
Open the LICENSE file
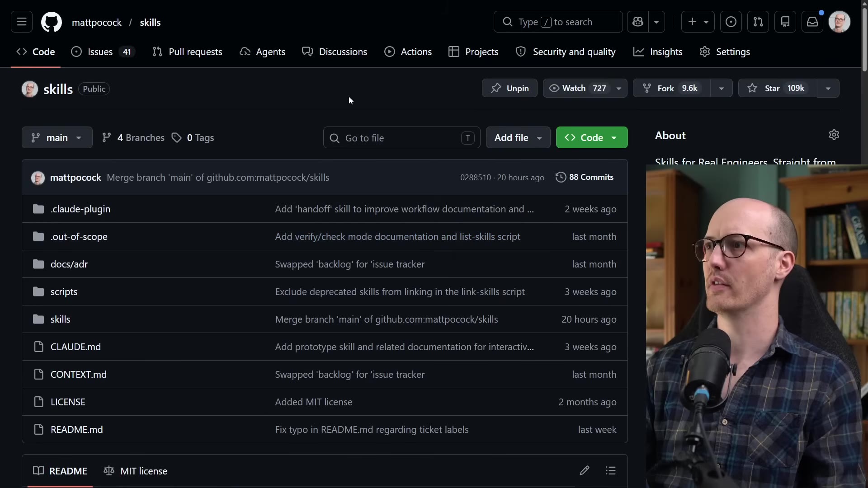(68, 402)
